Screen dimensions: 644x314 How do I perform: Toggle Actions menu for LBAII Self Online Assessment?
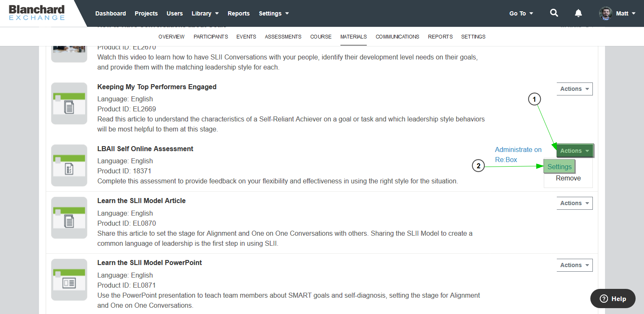[575, 151]
